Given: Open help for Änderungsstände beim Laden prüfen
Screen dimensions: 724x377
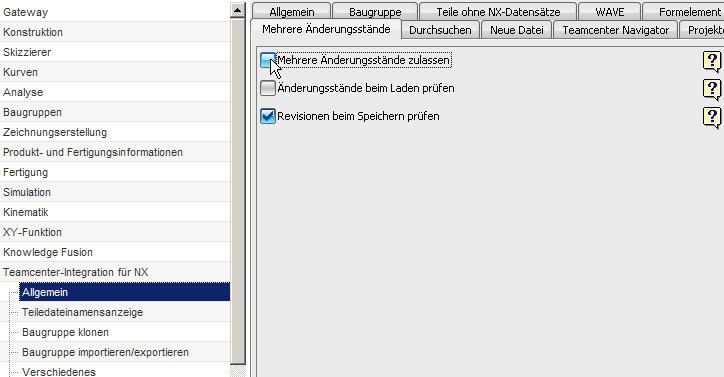Looking at the screenshot, I should pyautogui.click(x=712, y=89).
